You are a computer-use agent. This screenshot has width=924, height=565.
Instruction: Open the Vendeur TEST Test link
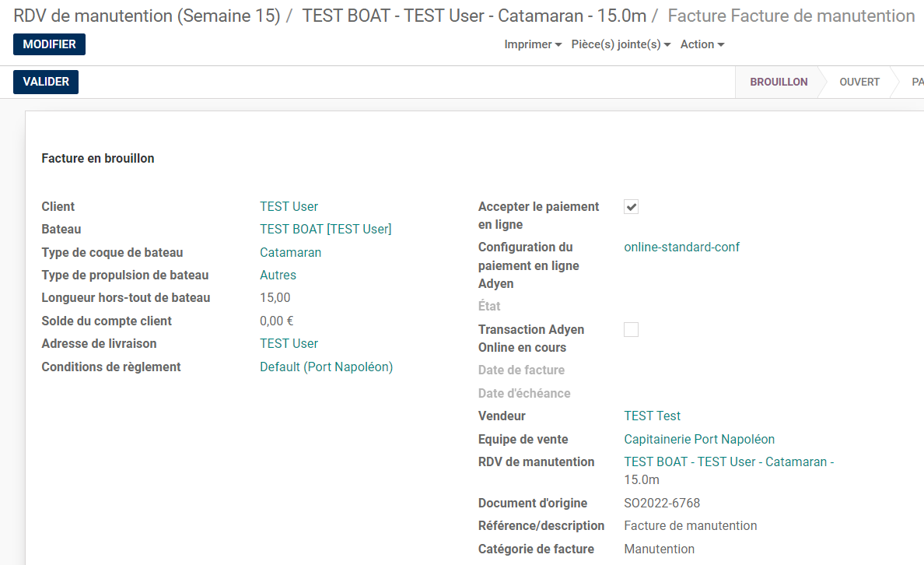pos(652,416)
